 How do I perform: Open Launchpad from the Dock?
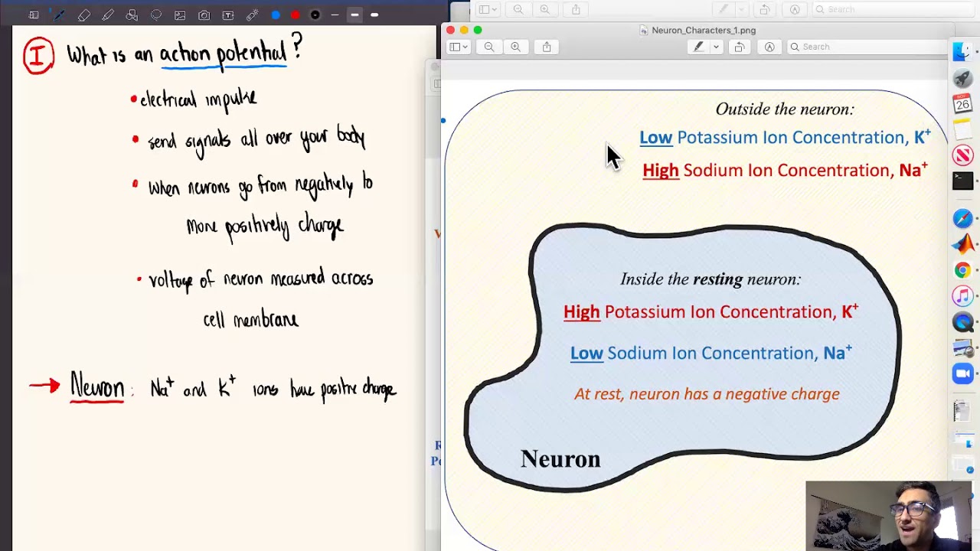click(963, 78)
